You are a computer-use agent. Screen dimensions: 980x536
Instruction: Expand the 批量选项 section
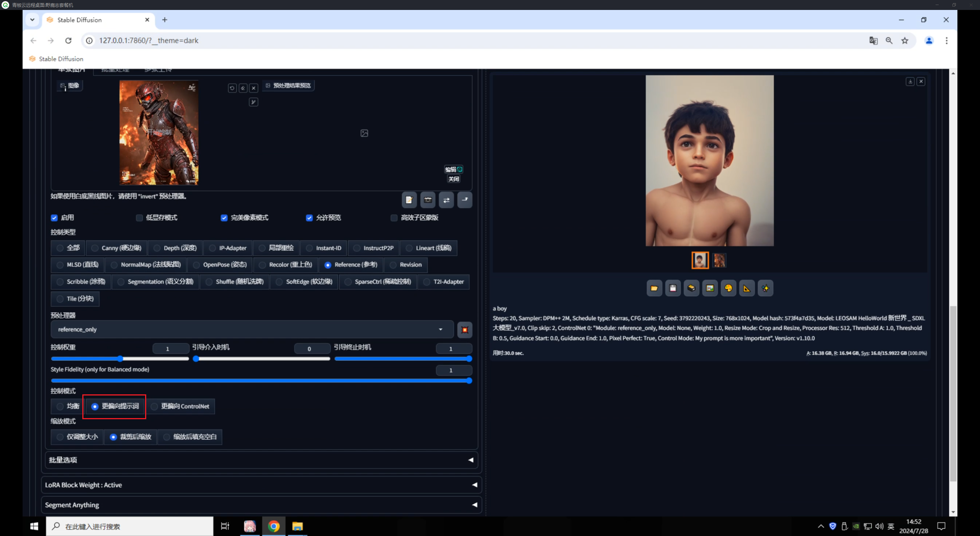click(261, 460)
